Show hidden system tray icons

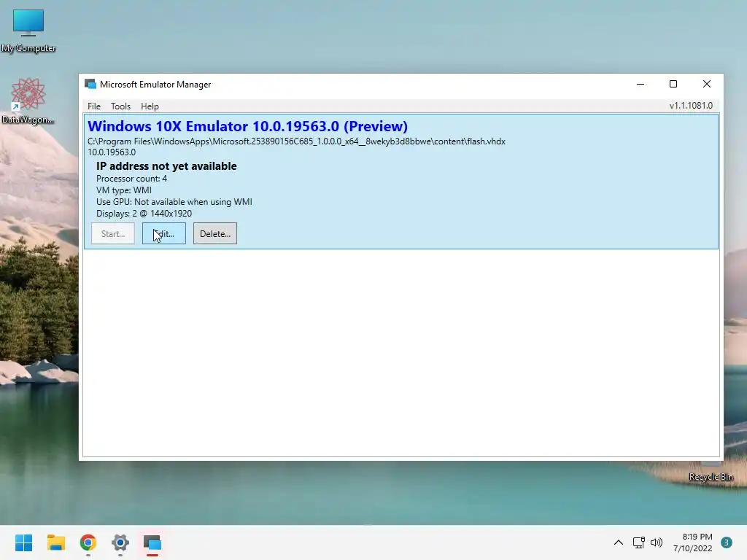[619, 542]
